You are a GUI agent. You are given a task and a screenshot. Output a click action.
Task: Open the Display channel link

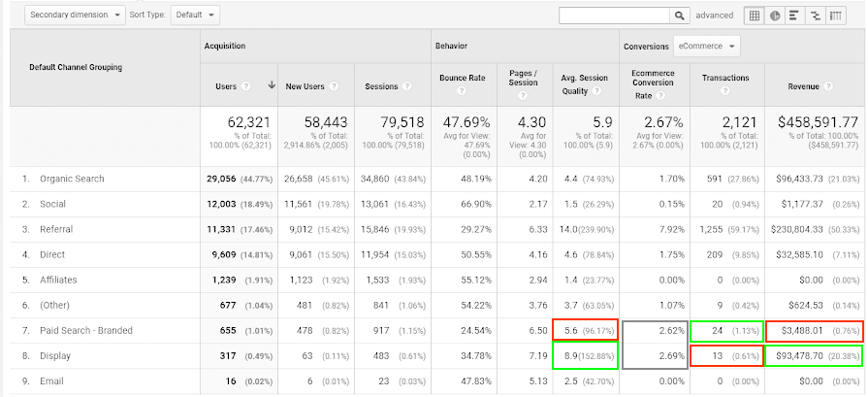click(x=55, y=356)
